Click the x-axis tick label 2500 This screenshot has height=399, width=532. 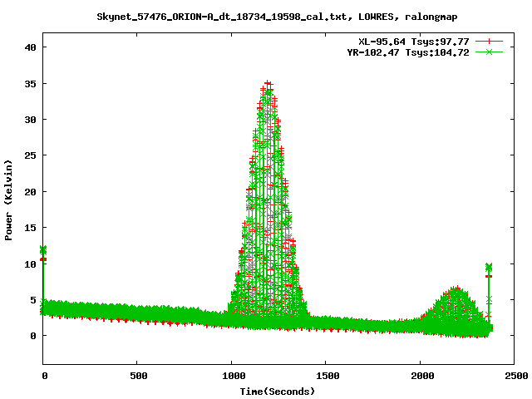point(516,376)
